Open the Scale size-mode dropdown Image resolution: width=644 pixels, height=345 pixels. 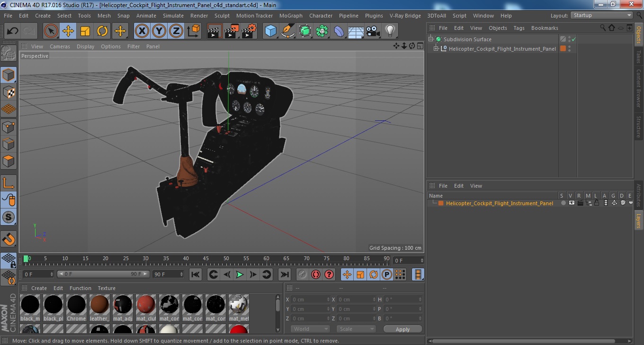coord(356,329)
